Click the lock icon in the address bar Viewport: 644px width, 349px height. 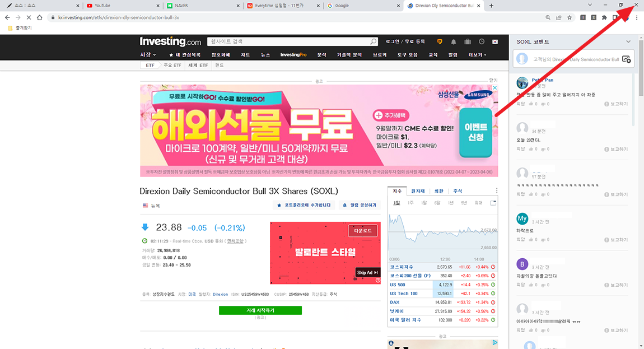click(53, 18)
